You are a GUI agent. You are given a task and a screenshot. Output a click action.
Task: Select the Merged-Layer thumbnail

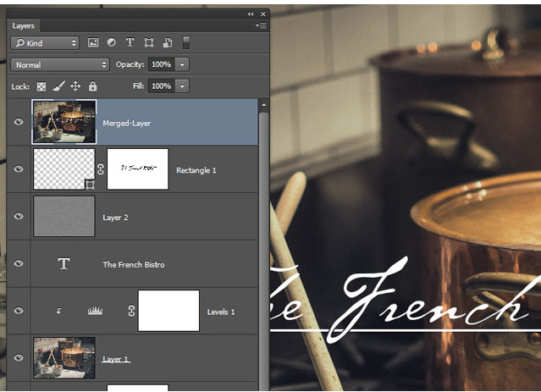click(x=64, y=122)
